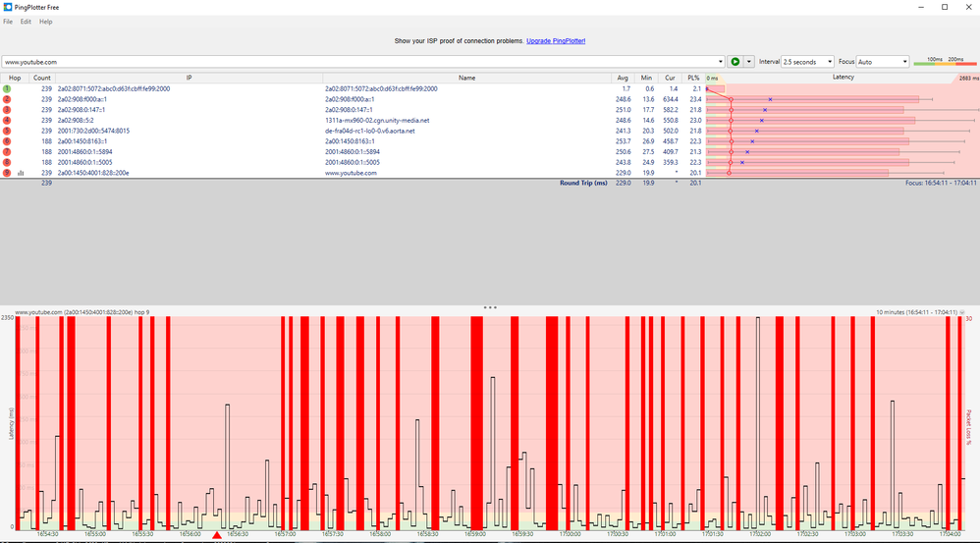Select the hop 3 red circle icon
Screen dimensions: 980x543
[x=7, y=110]
